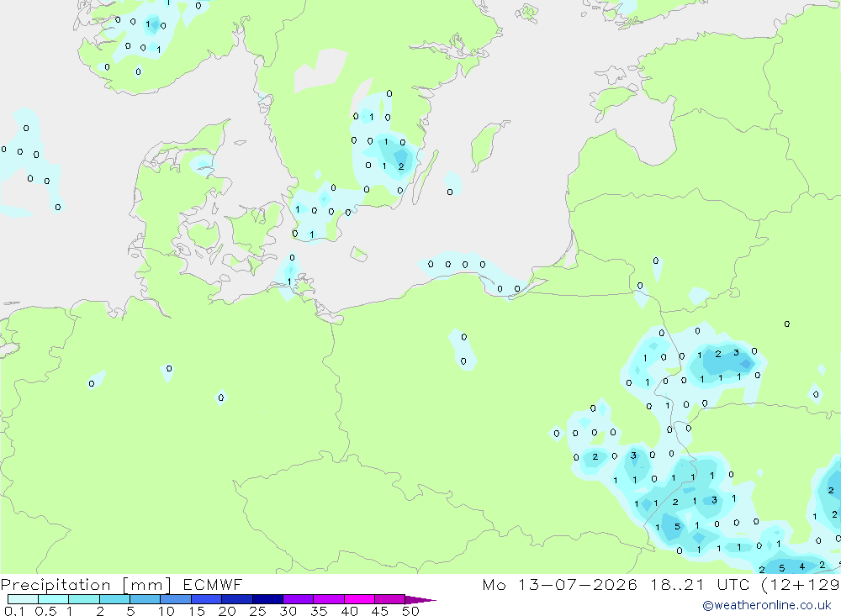Click the '(12+129' forecast run text
This screenshot has height=616, width=841.
point(801,584)
